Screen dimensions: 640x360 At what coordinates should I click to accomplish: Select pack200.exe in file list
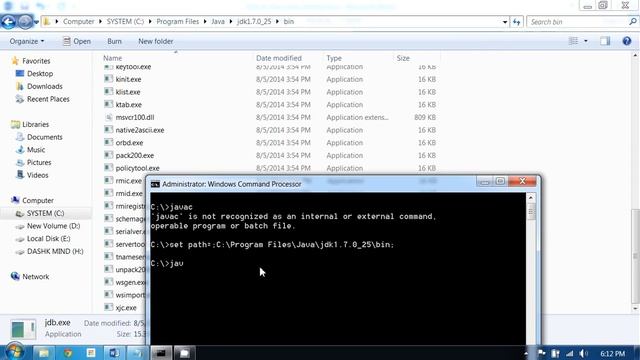coord(135,155)
